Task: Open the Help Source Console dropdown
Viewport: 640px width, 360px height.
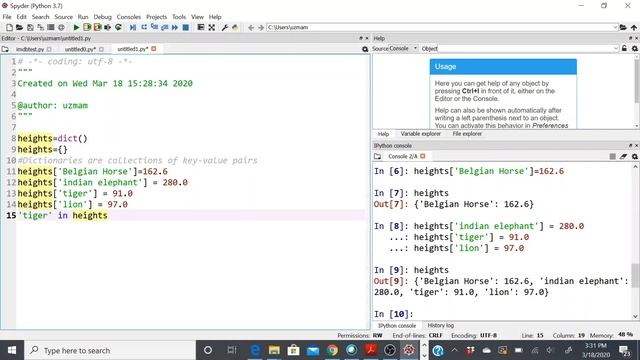Action: (x=403, y=49)
